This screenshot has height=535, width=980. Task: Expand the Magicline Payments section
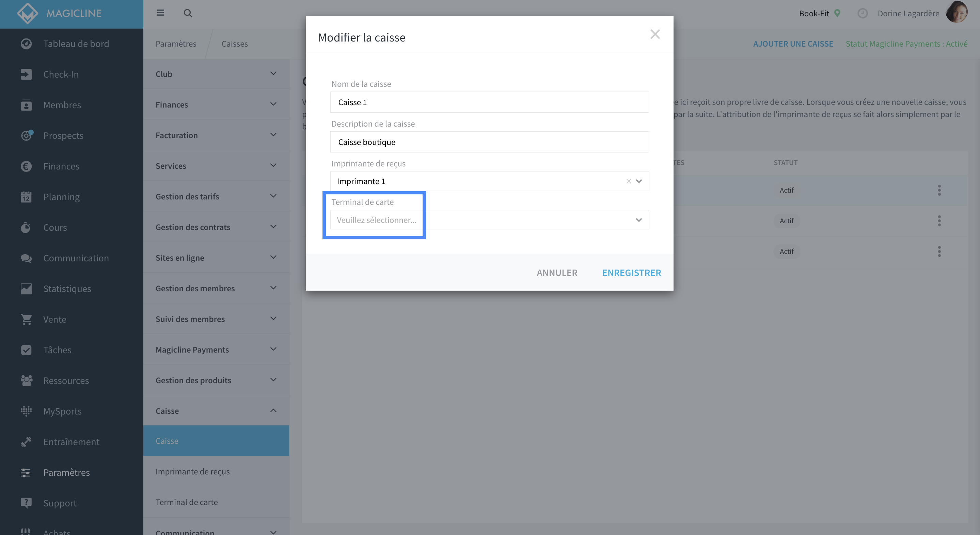click(x=216, y=350)
